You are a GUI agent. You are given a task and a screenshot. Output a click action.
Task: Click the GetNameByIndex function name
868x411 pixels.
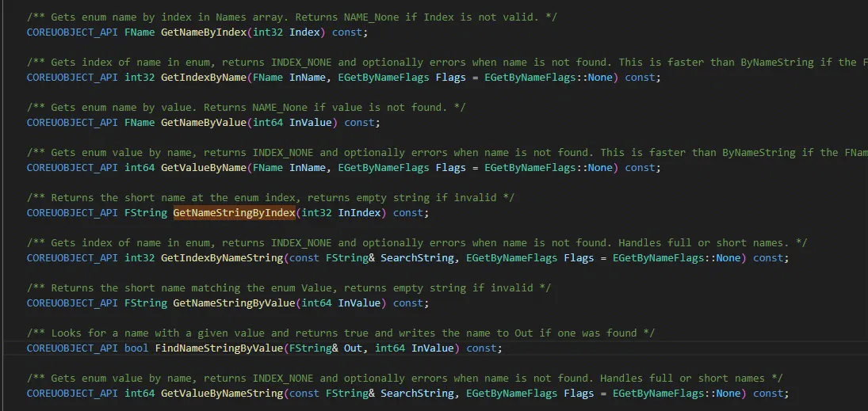click(203, 32)
